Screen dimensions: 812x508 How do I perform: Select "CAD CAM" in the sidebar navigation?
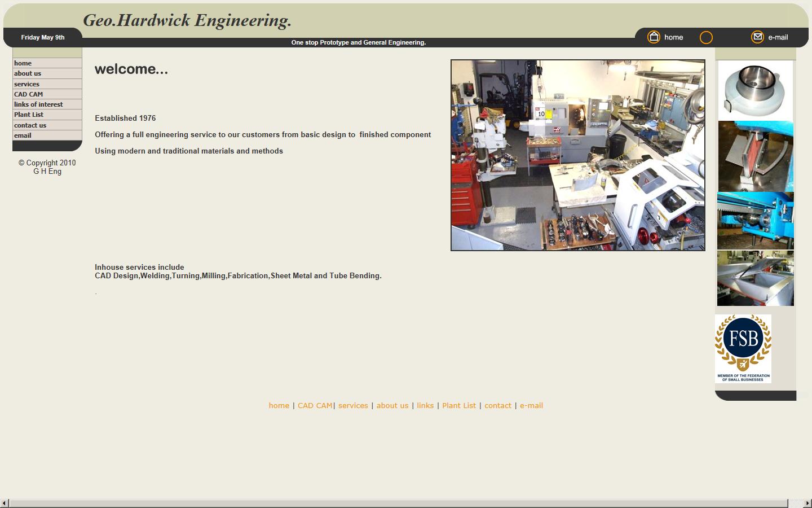click(x=28, y=94)
